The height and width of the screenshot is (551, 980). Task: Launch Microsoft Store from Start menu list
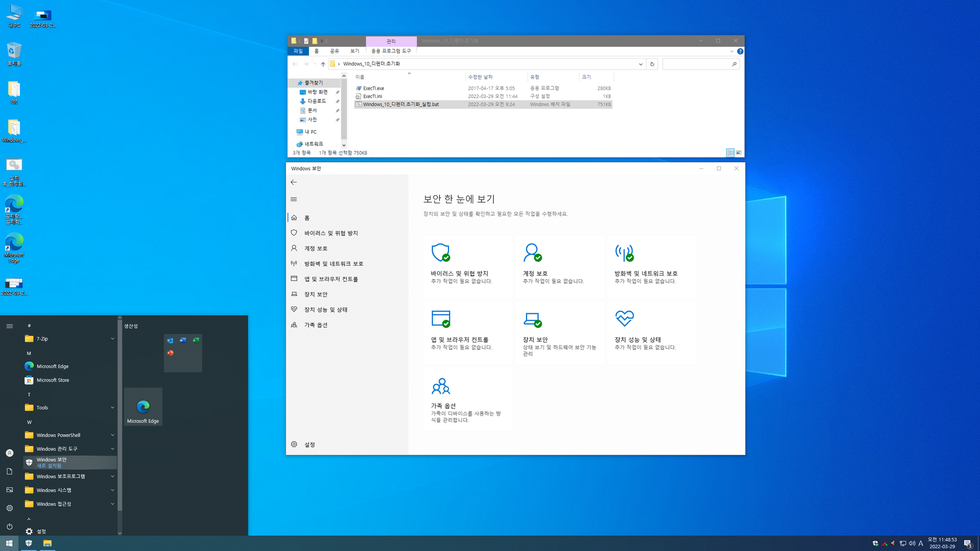tap(70, 380)
